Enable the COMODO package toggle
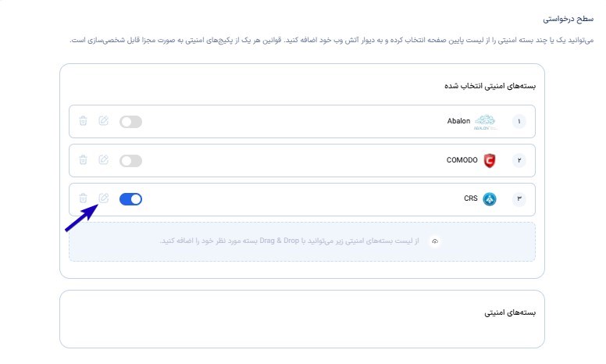 click(130, 161)
